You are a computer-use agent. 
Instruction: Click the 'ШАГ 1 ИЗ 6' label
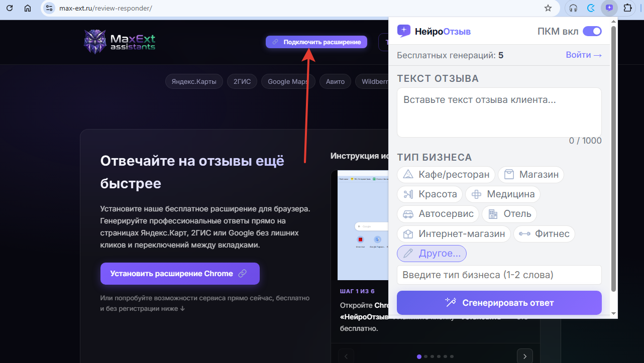(x=357, y=291)
